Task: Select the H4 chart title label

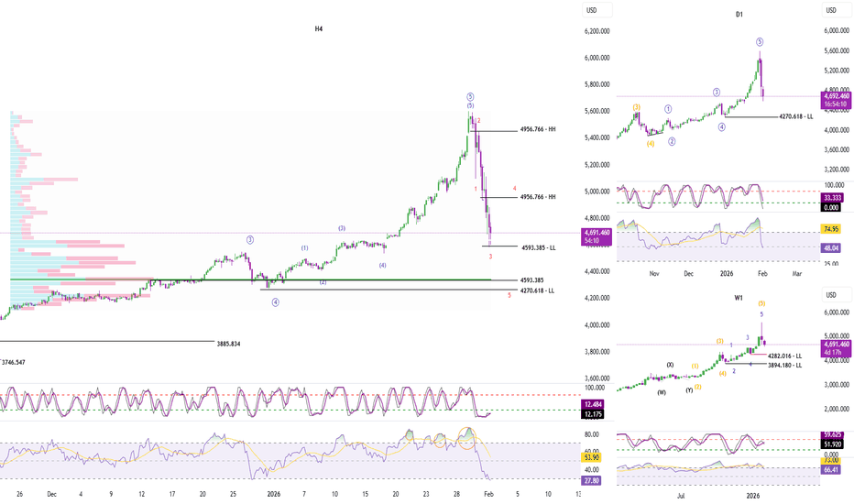Action: point(319,29)
